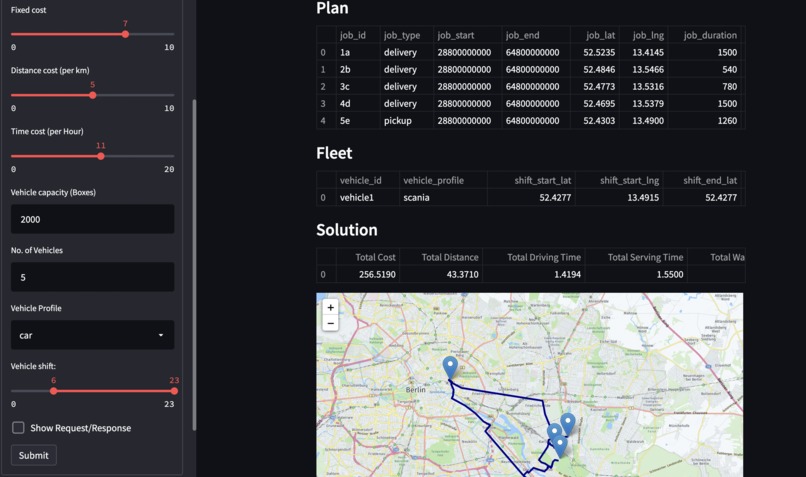The image size is (806, 477).
Task: Click the map marker near Berlin center
Action: (x=450, y=368)
